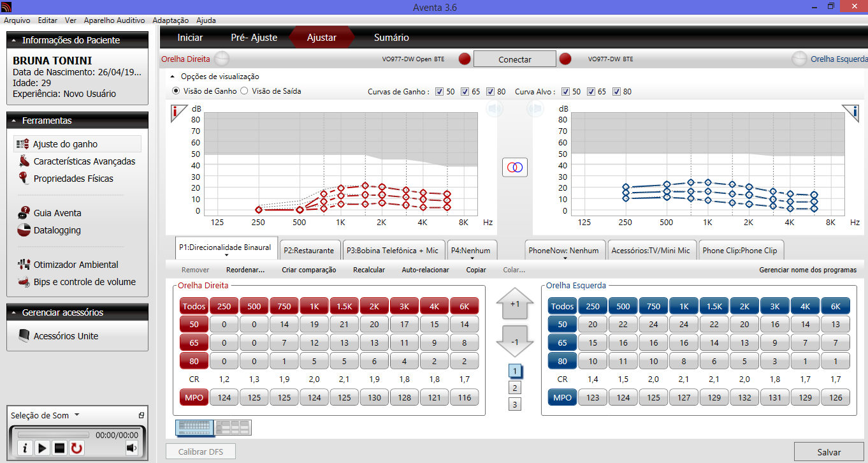The width and height of the screenshot is (868, 463).
Task: Click the sound playback progress bar
Action: [x=53, y=435]
